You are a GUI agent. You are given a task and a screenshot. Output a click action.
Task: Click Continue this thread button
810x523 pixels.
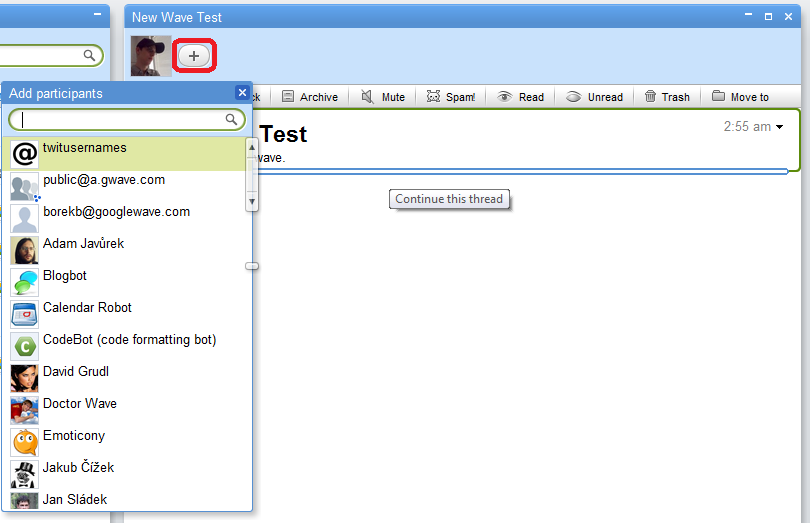coord(449,199)
